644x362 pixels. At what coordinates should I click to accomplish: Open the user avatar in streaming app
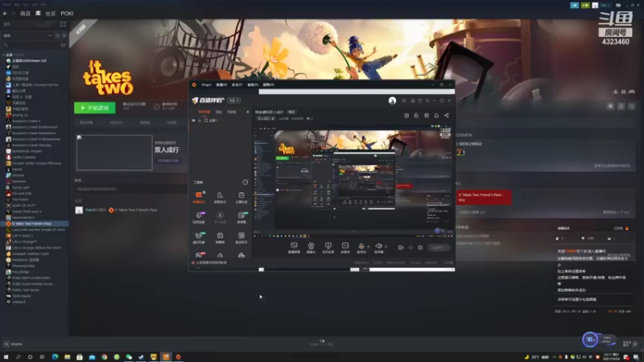pyautogui.click(x=392, y=101)
